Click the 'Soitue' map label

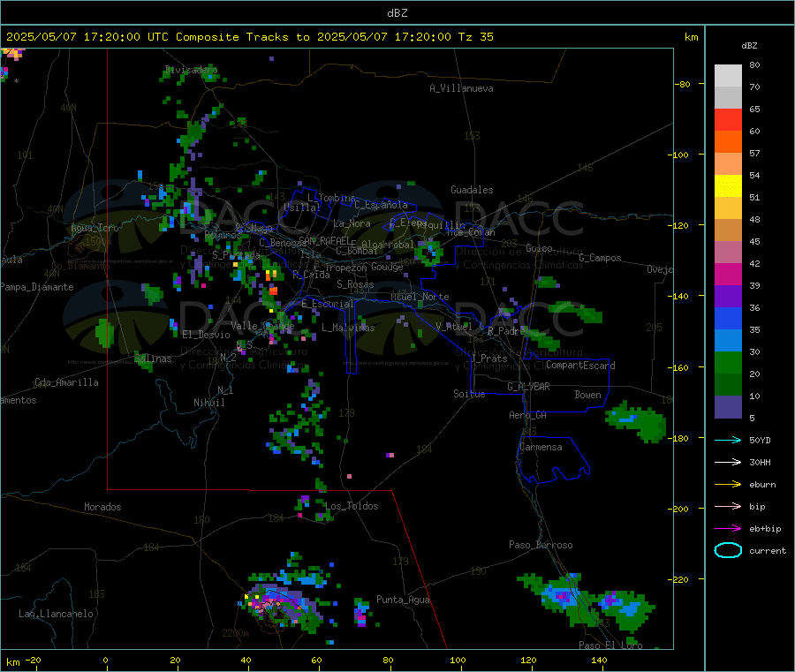point(470,394)
